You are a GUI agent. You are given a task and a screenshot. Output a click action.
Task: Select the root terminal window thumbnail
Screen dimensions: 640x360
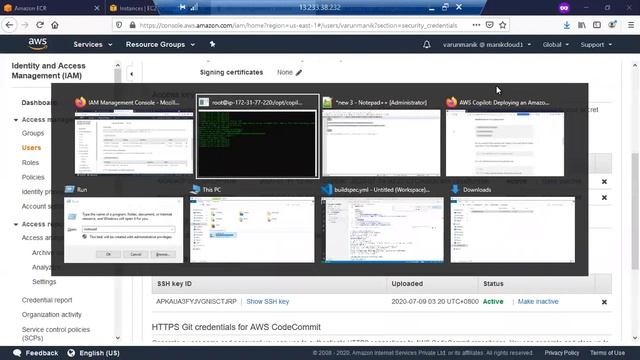point(257,143)
